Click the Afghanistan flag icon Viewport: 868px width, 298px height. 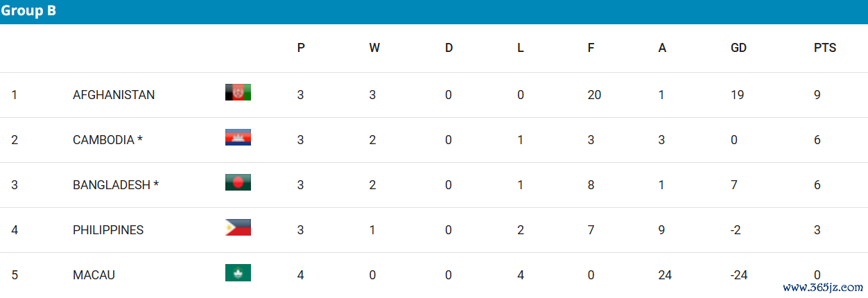click(238, 92)
